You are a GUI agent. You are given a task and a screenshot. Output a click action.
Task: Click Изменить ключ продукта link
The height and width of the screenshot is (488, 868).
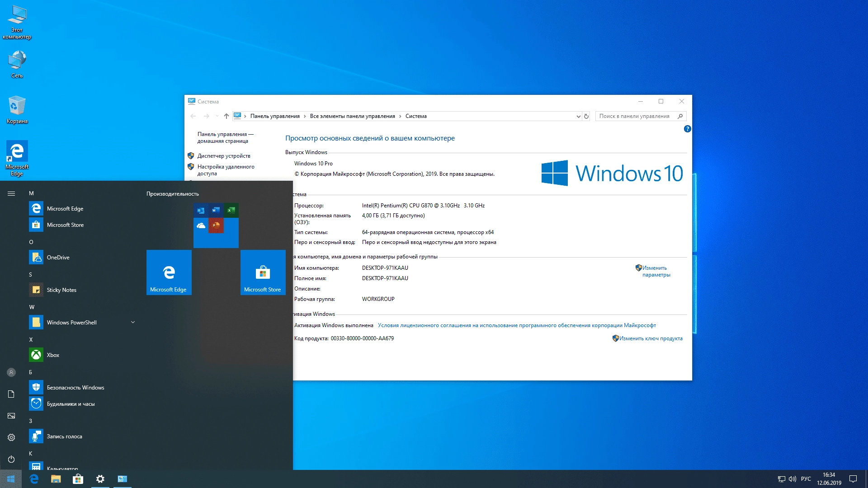(651, 338)
